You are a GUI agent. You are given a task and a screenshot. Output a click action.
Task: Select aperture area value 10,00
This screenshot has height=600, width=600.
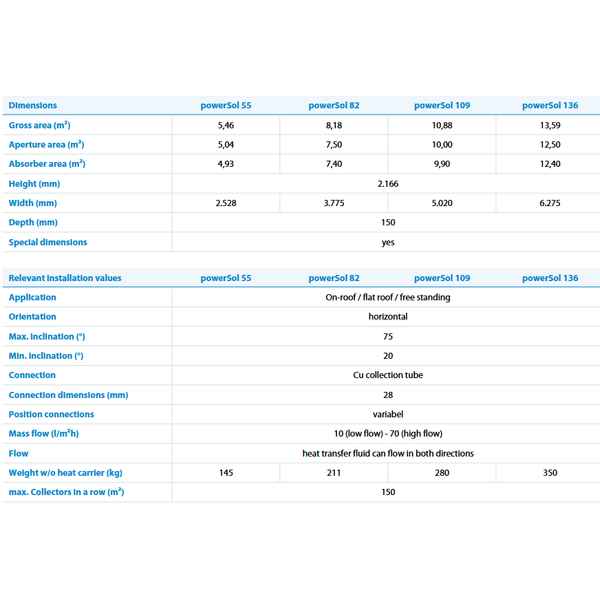click(442, 145)
